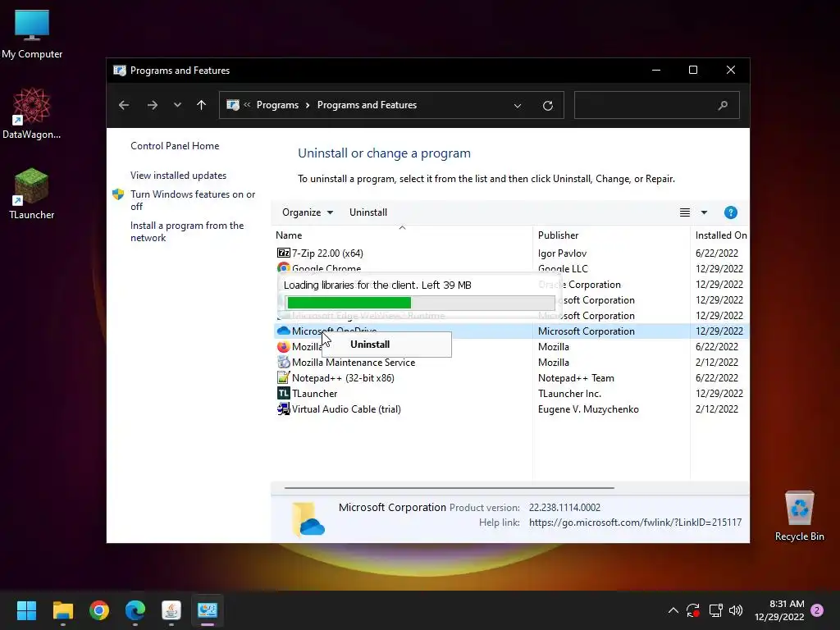Open the My Computer desktop icon
The height and width of the screenshot is (630, 840).
32,33
